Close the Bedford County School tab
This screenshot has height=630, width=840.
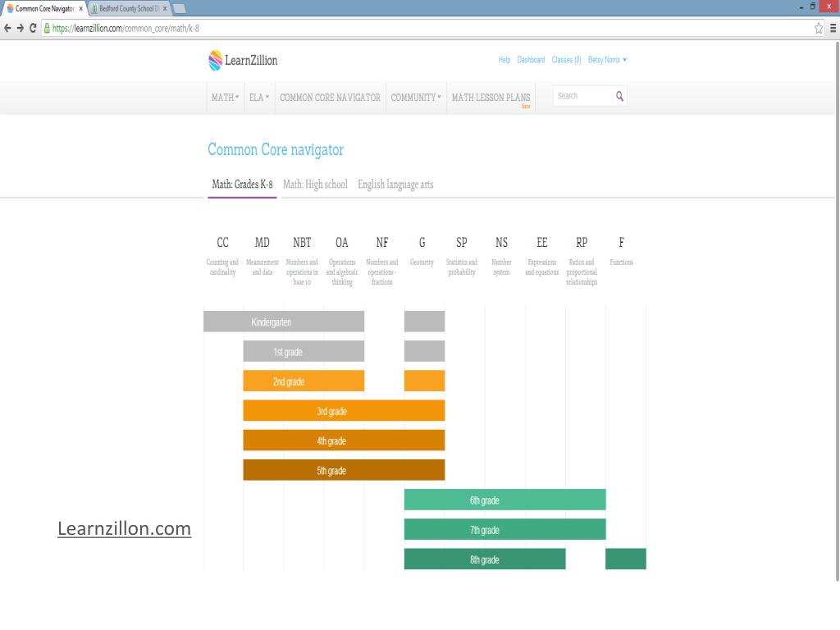click(x=164, y=8)
